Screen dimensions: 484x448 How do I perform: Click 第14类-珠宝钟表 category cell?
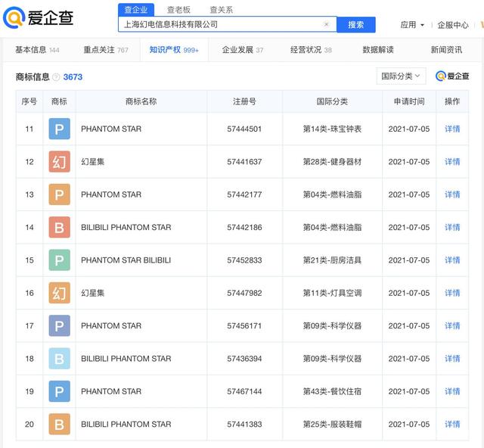[x=332, y=129]
